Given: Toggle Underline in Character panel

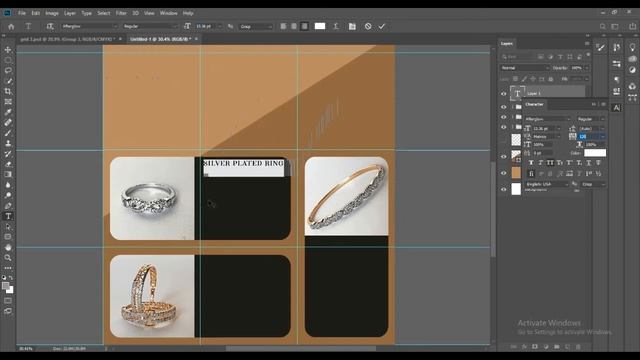Looking at the screenshot, I should [x=589, y=163].
